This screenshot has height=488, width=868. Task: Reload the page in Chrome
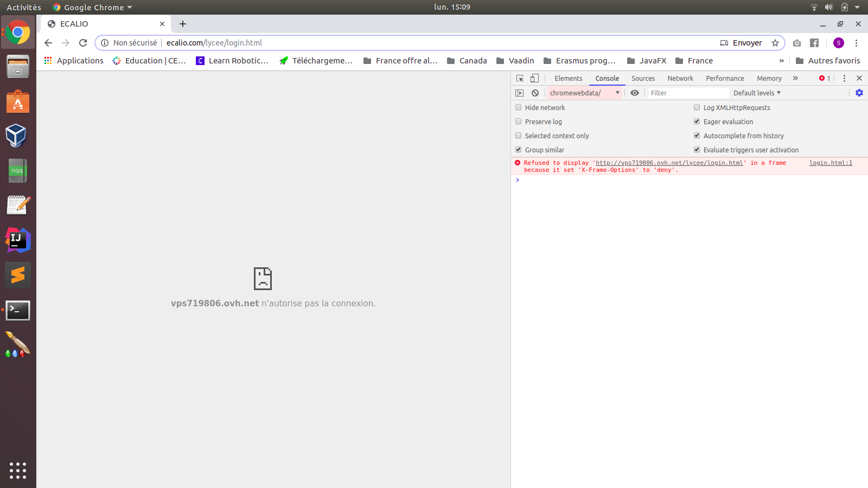click(83, 43)
